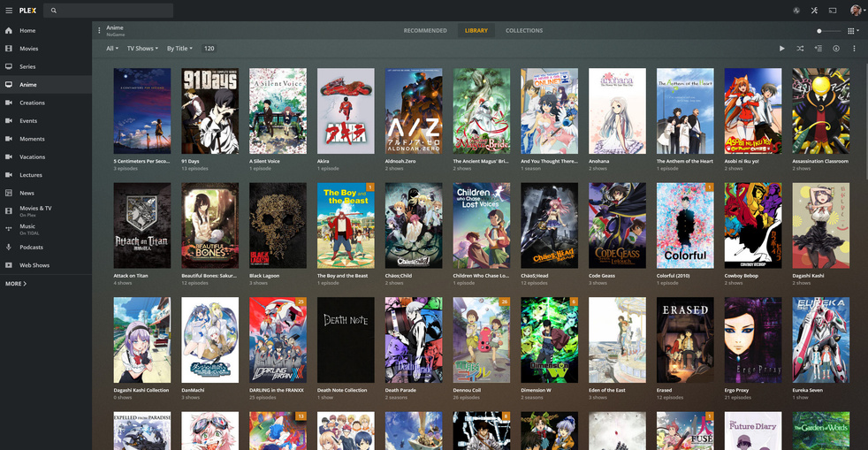The width and height of the screenshot is (868, 450).
Task: Click the Aldnoah.Zero title link
Action: (x=400, y=161)
